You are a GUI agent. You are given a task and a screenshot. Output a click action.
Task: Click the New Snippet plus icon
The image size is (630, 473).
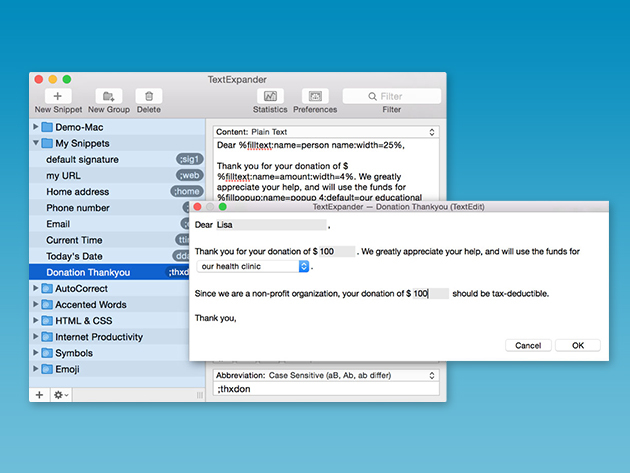pos(57,96)
